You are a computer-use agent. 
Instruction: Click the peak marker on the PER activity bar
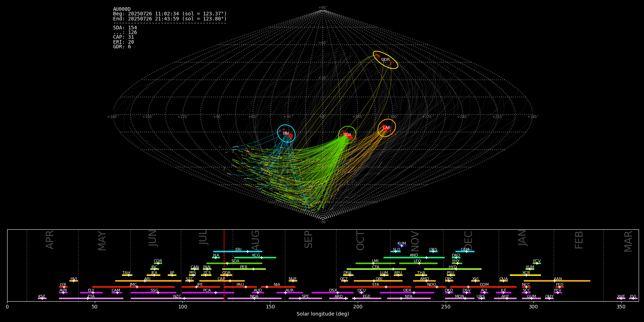coord(253,269)
